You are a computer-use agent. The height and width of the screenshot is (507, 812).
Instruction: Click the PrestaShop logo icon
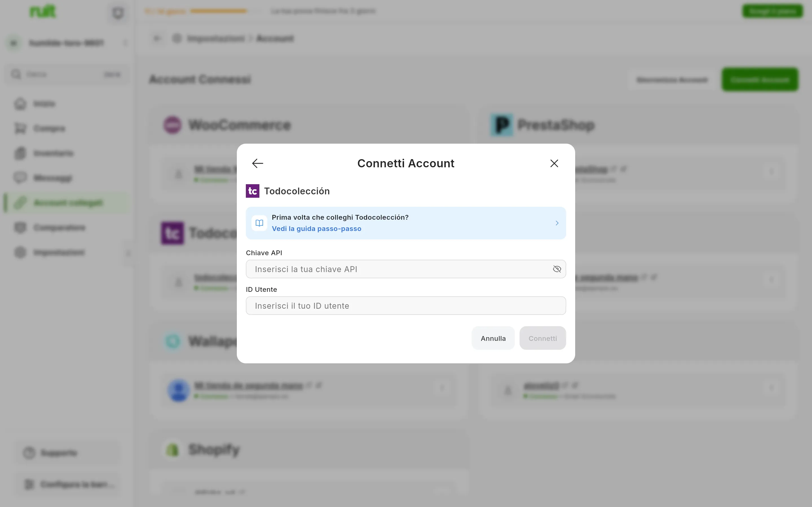click(x=502, y=125)
